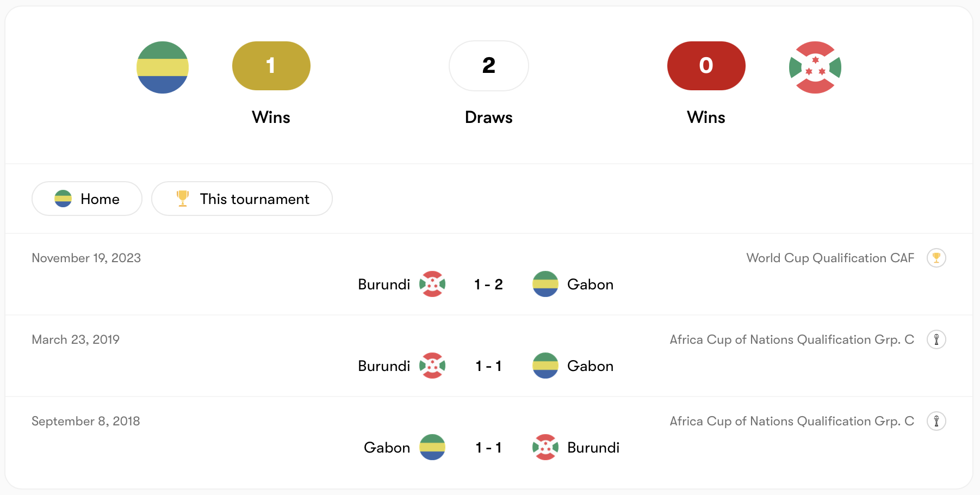The image size is (980, 495).
Task: Toggle the This tournament filter
Action: [x=242, y=199]
